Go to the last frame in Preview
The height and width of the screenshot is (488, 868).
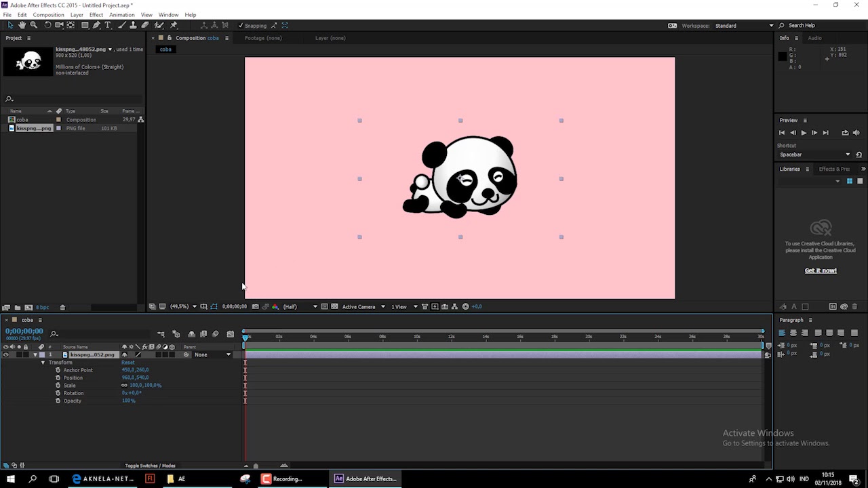825,133
